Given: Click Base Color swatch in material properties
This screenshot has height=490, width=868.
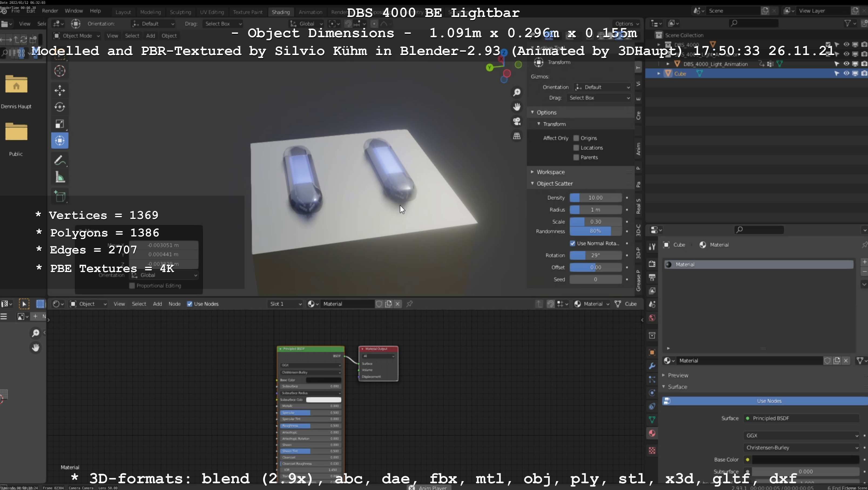Looking at the screenshot, I should point(805,459).
